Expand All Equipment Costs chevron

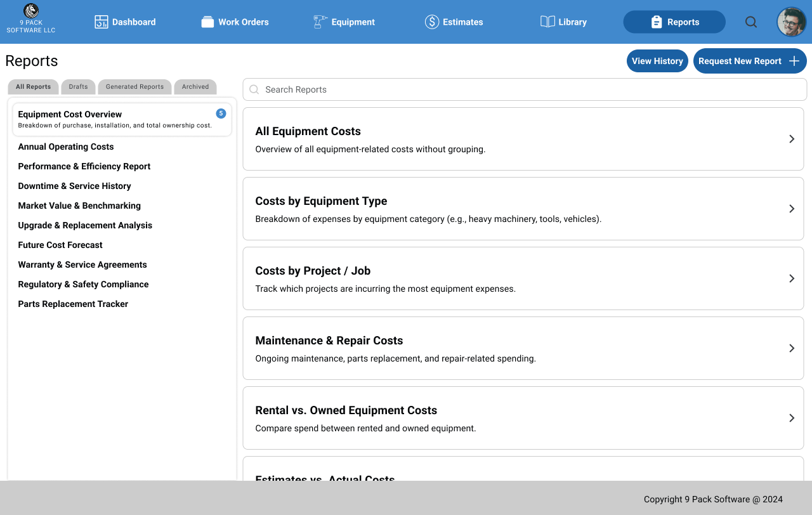(x=792, y=139)
